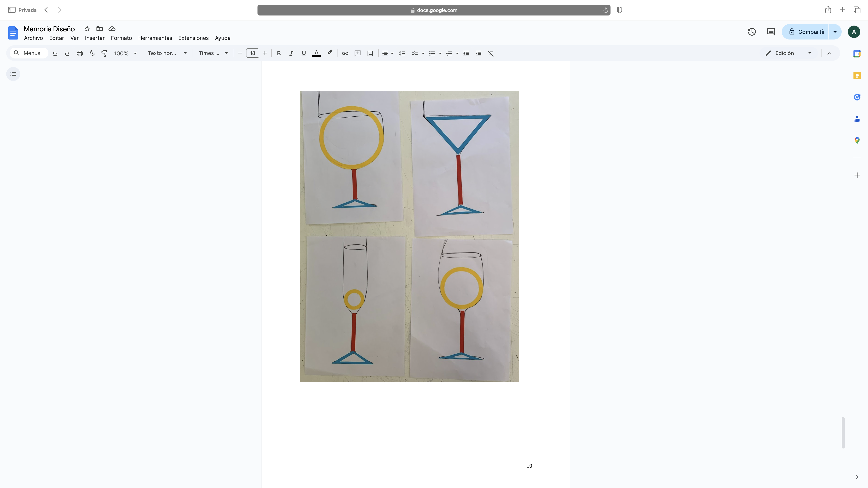
Task: Insert a numbered list
Action: tap(449, 53)
